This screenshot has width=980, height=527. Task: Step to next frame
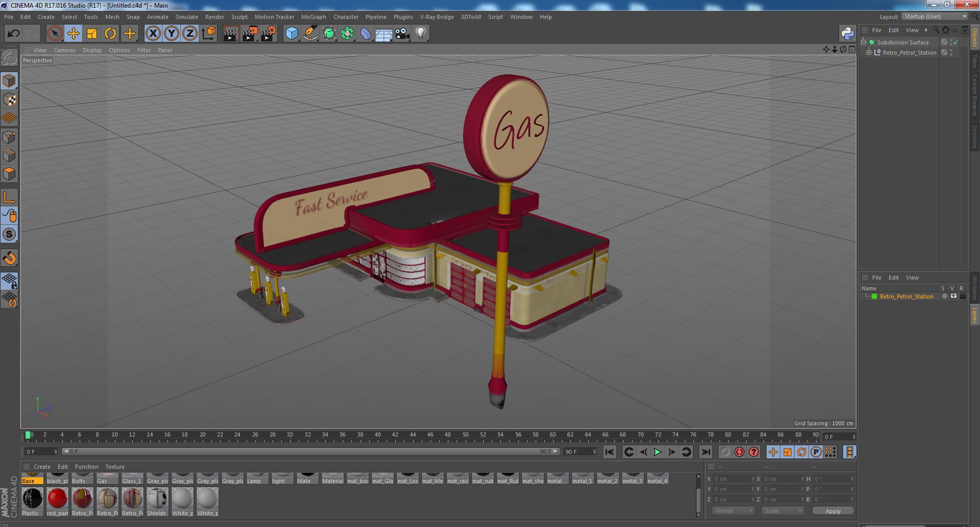[672, 452]
